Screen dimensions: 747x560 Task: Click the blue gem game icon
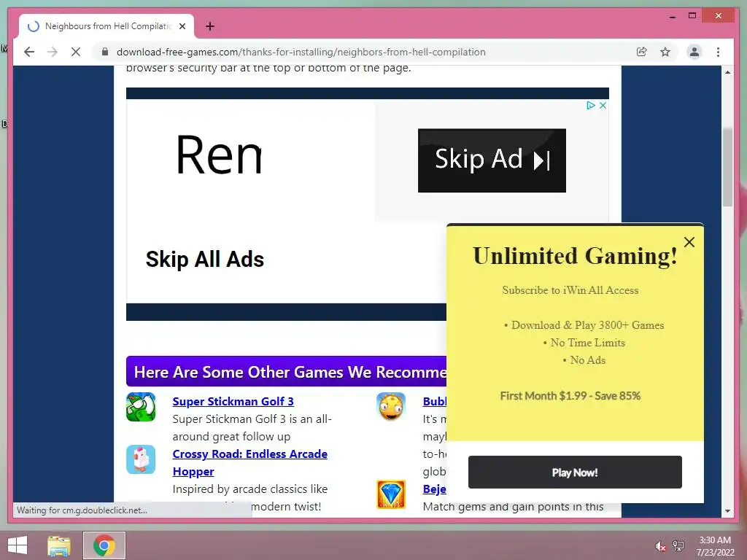click(x=391, y=494)
